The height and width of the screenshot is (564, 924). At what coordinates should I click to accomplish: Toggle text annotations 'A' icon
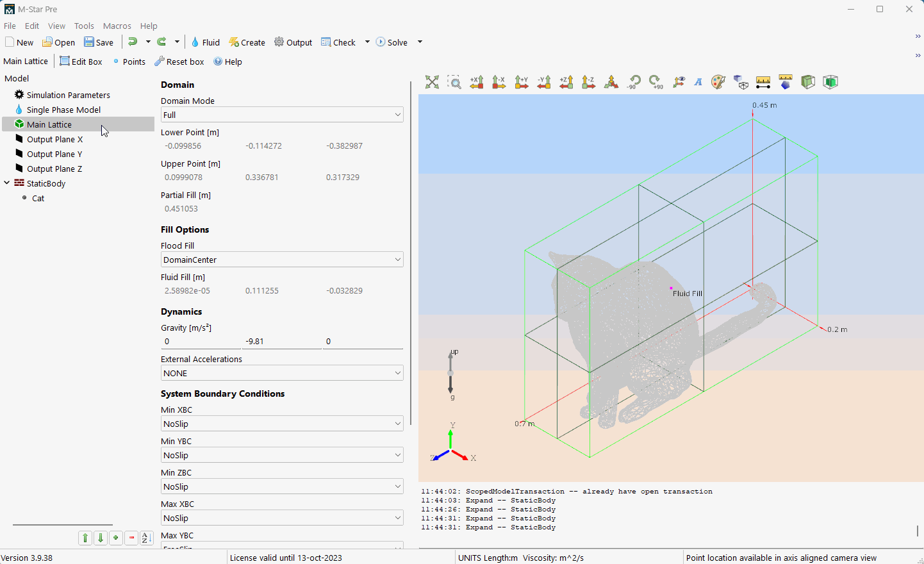point(698,82)
